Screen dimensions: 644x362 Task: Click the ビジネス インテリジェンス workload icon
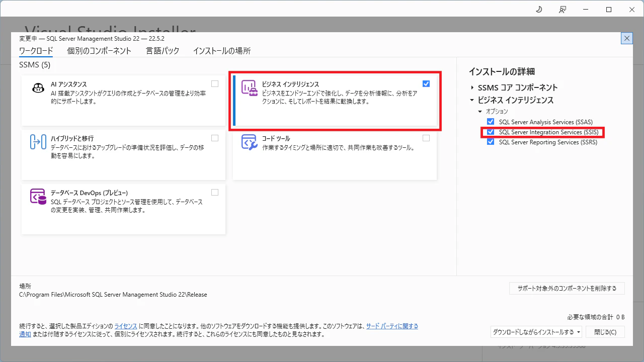tap(250, 88)
